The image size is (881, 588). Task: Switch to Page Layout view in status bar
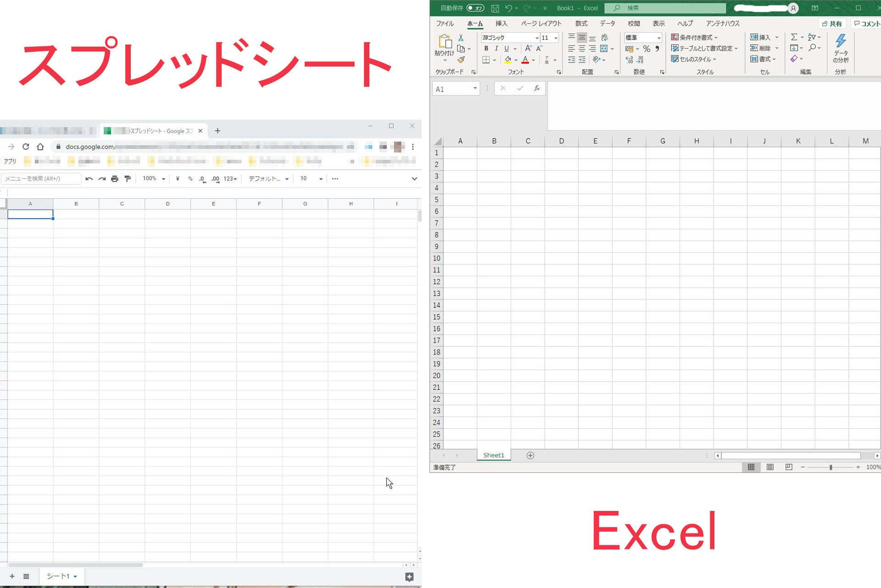[770, 467]
